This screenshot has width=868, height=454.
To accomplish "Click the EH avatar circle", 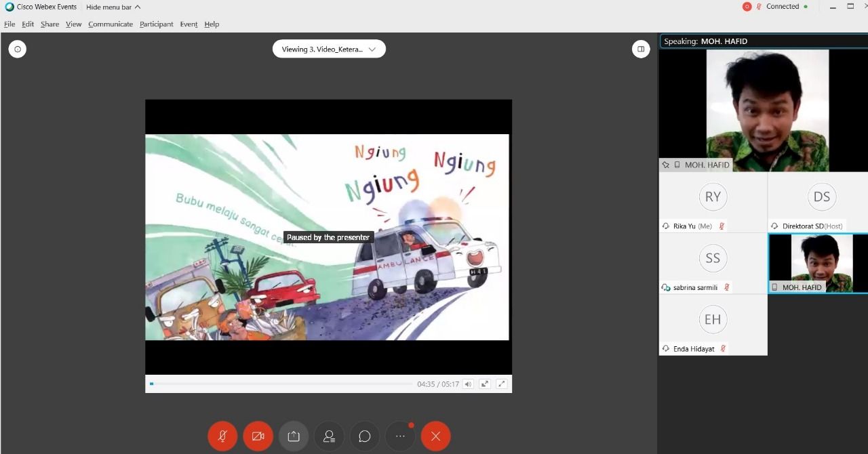I will click(x=713, y=320).
